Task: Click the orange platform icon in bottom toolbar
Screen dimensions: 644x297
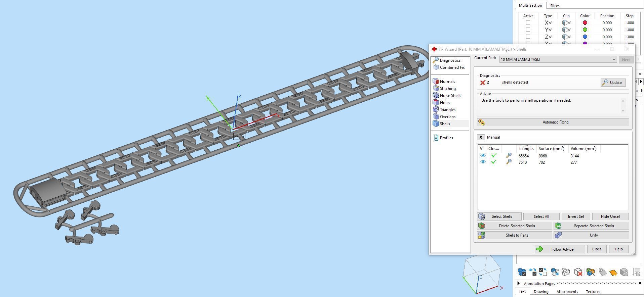Action: [x=613, y=272]
